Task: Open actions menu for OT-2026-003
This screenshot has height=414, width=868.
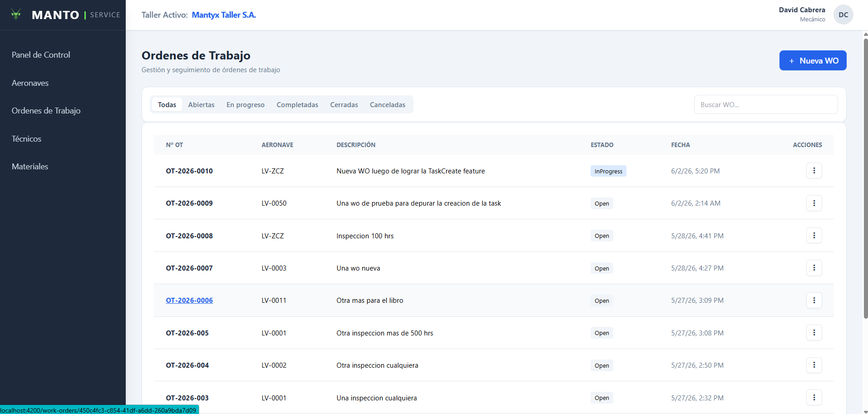Action: [814, 398]
